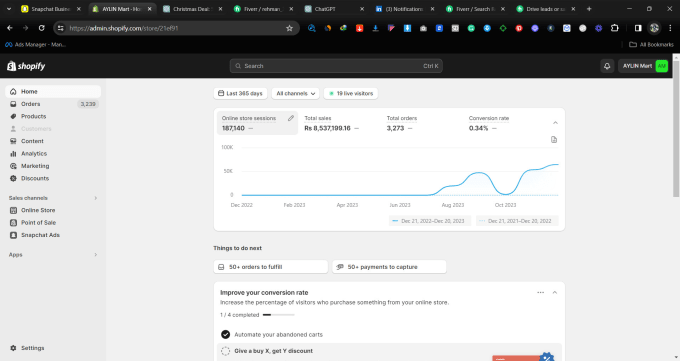
Task: Open 50+ orders to fulfill
Action: (271, 267)
